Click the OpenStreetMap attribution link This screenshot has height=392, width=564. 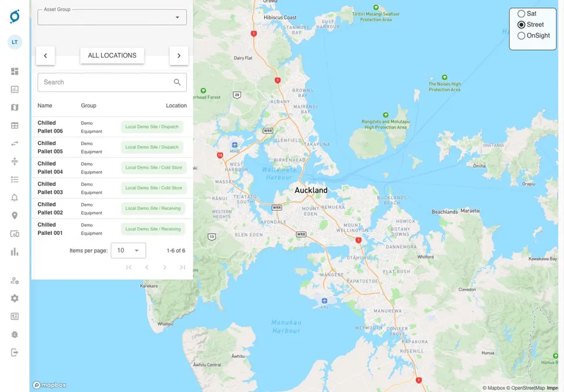click(525, 388)
